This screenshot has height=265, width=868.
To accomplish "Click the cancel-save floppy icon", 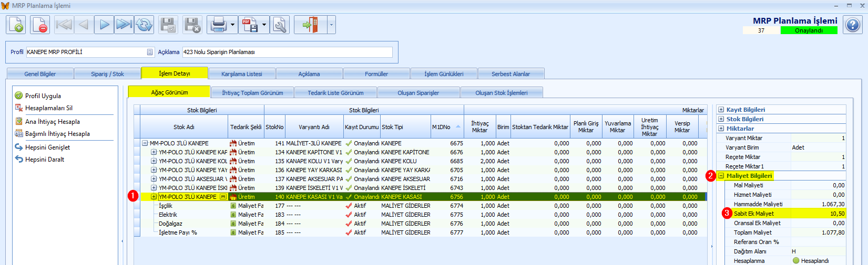I will click(x=192, y=25).
